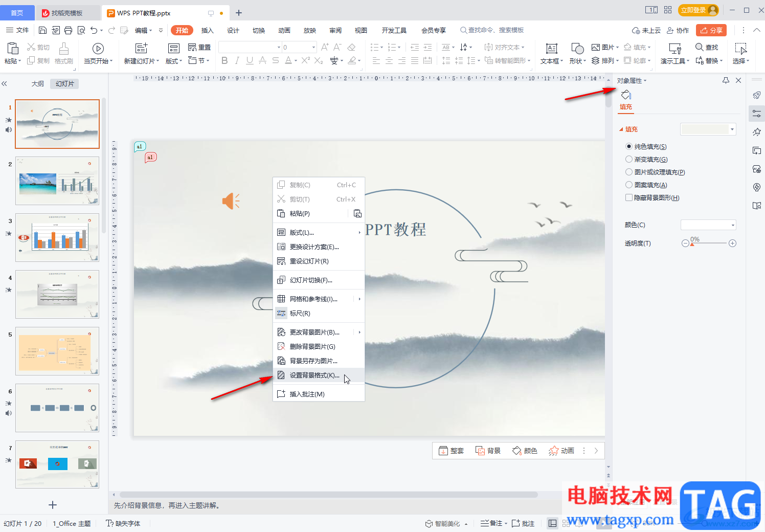This screenshot has height=532, width=765.
Task: Click the add slide plus icon below thumbnails
Action: [x=52, y=505]
